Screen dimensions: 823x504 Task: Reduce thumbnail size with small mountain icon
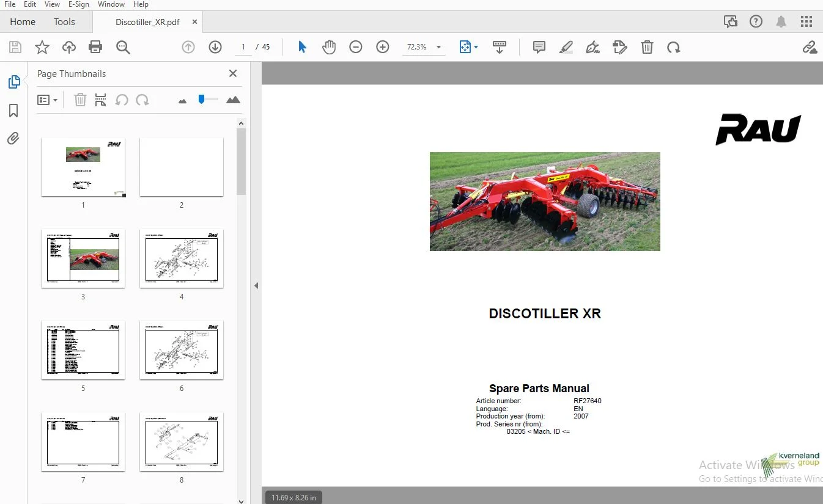[182, 101]
